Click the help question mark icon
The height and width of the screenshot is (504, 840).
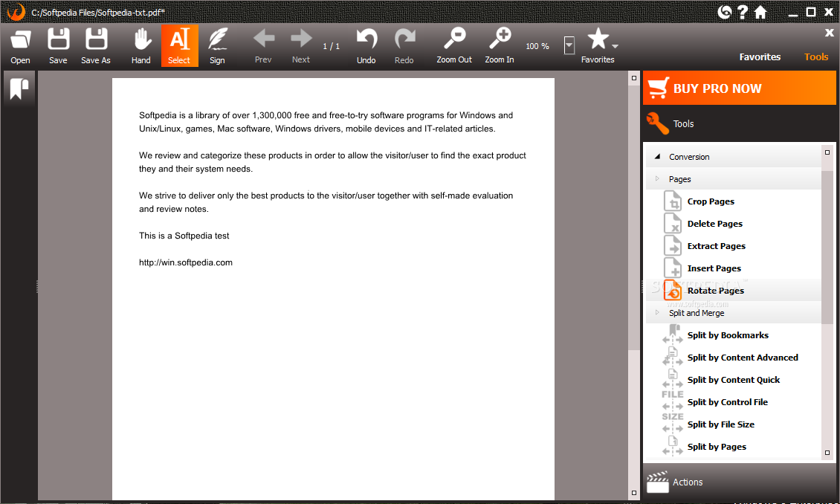click(743, 12)
